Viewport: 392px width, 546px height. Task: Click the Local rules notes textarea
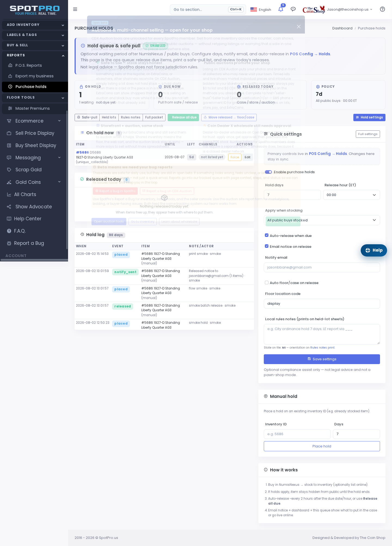322,334
